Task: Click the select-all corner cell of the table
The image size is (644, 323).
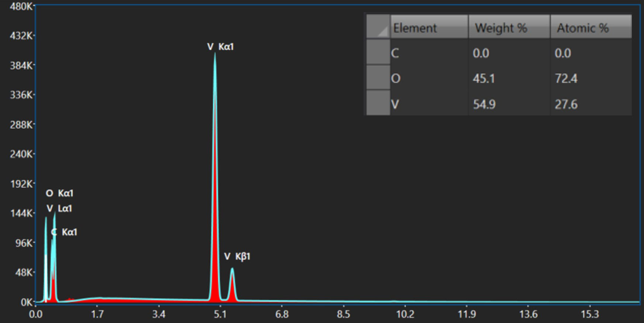Action: [x=378, y=27]
